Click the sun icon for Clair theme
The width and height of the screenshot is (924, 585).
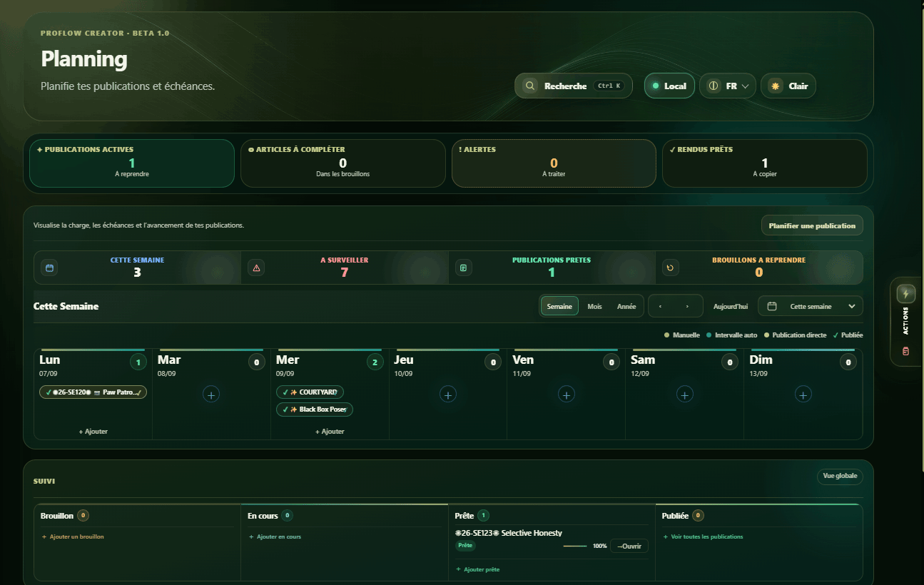click(775, 86)
